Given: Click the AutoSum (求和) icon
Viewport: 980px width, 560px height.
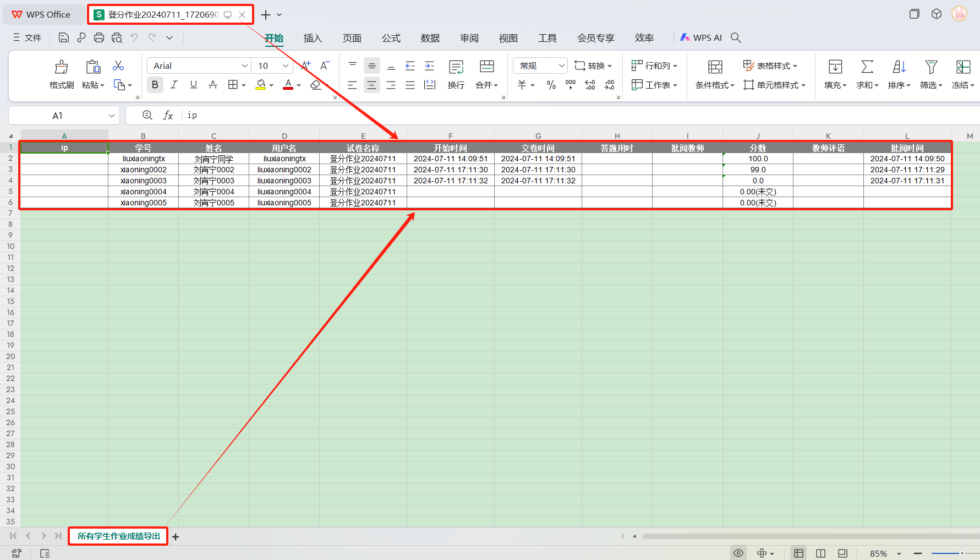Looking at the screenshot, I should click(x=867, y=67).
